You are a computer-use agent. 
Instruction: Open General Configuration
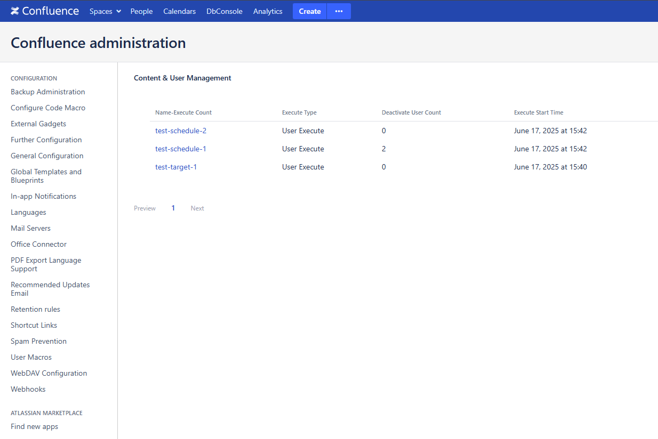point(47,155)
